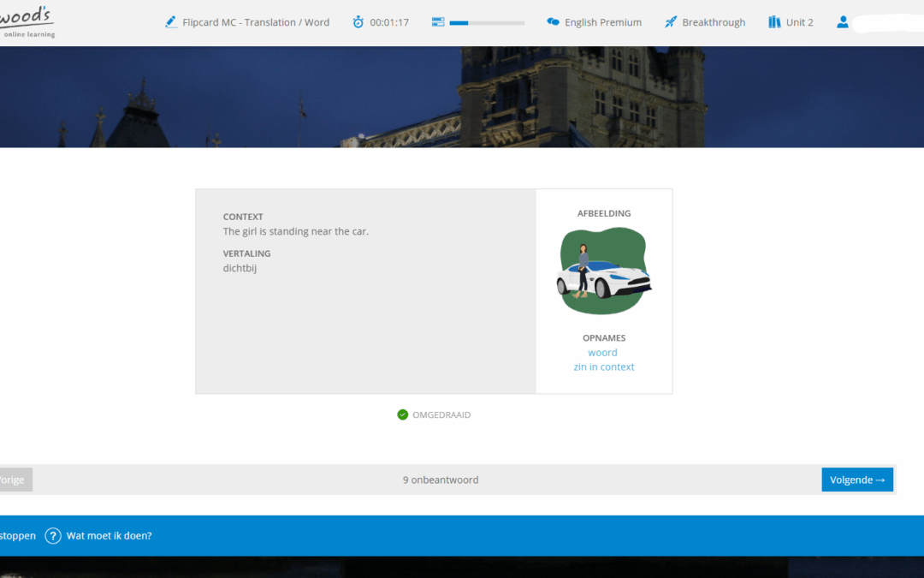Click the stopwatch timer icon

click(x=358, y=22)
